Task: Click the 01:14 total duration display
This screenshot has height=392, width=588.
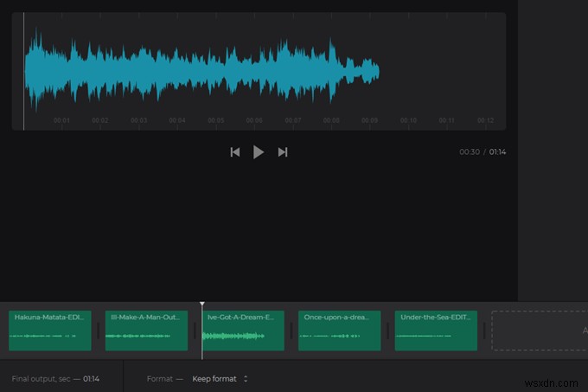Action: 497,152
